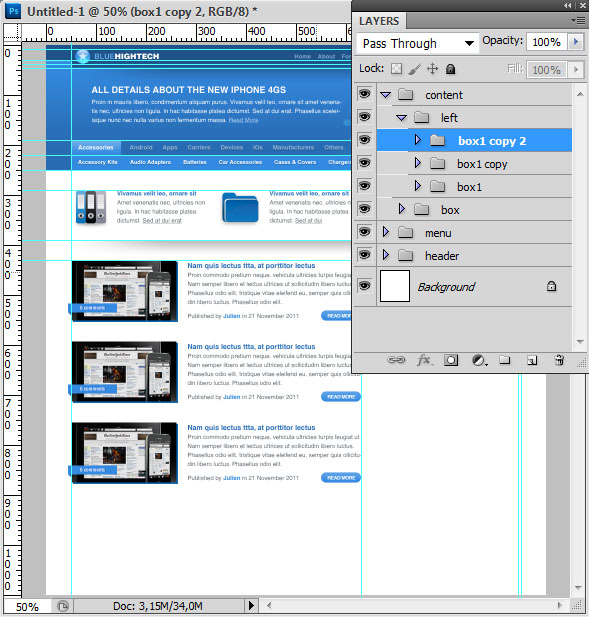Click the lock transparent pixels icon
Viewport: 589px width, 617px height.
(x=396, y=69)
